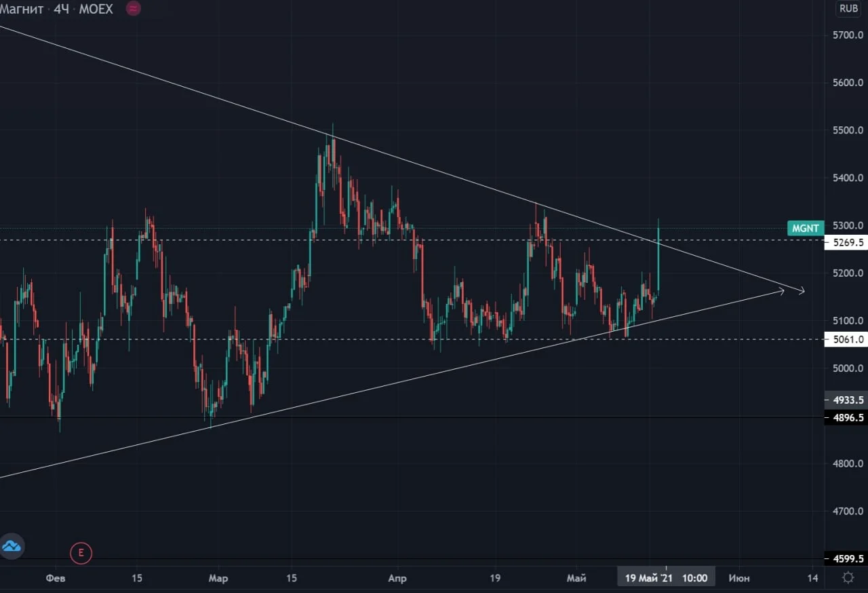The image size is (868, 593).
Task: Select the MGNT price axis label
Action: point(806,228)
